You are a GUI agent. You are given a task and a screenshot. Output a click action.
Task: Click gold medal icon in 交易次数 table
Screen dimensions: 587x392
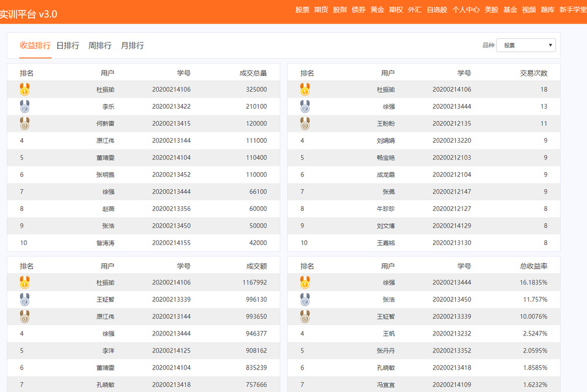point(305,89)
